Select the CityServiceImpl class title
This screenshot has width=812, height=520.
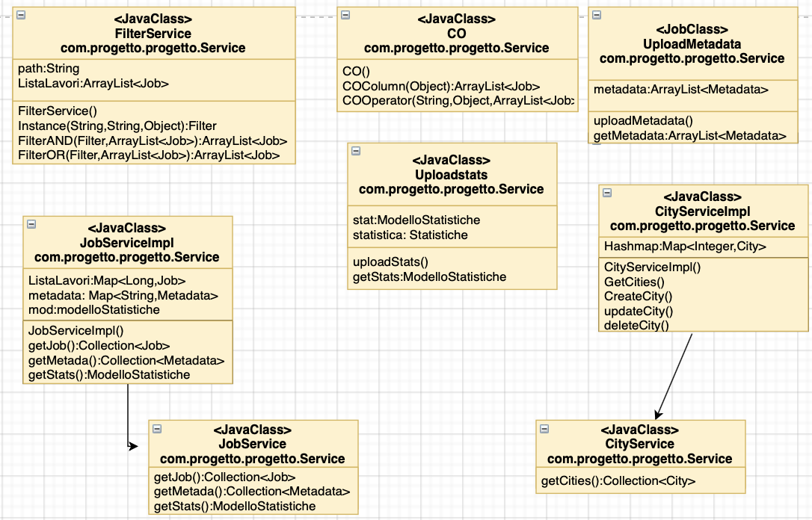[x=702, y=211]
